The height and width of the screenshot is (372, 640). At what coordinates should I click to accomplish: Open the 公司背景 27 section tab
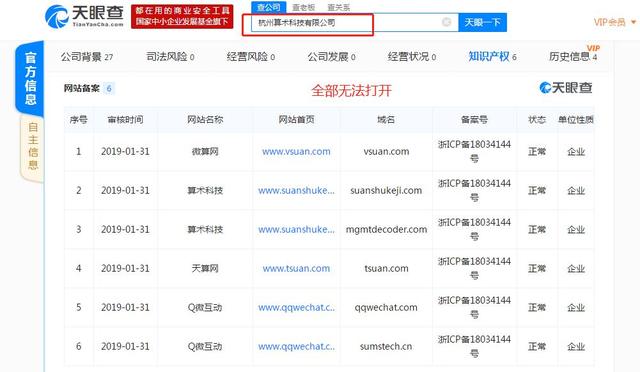(x=87, y=57)
